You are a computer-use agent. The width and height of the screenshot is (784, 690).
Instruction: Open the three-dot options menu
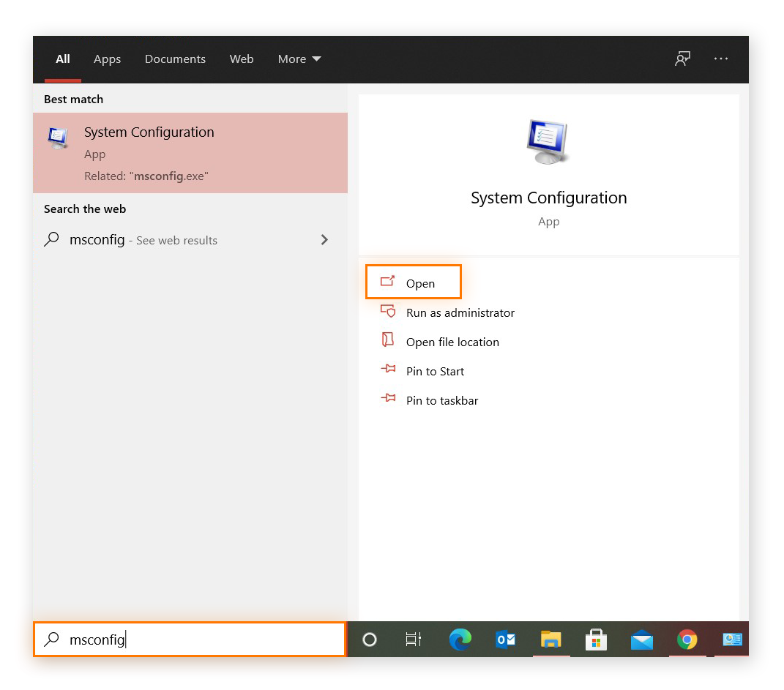pos(720,59)
